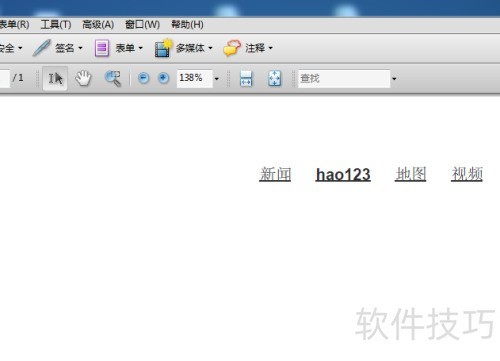
Task: Select the text Select tool
Action: tap(55, 78)
